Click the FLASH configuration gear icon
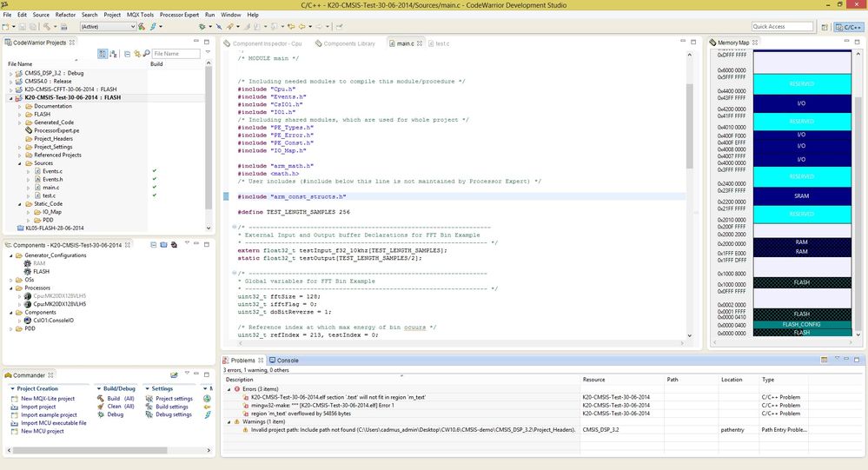The height and width of the screenshot is (470, 868). tap(26, 271)
